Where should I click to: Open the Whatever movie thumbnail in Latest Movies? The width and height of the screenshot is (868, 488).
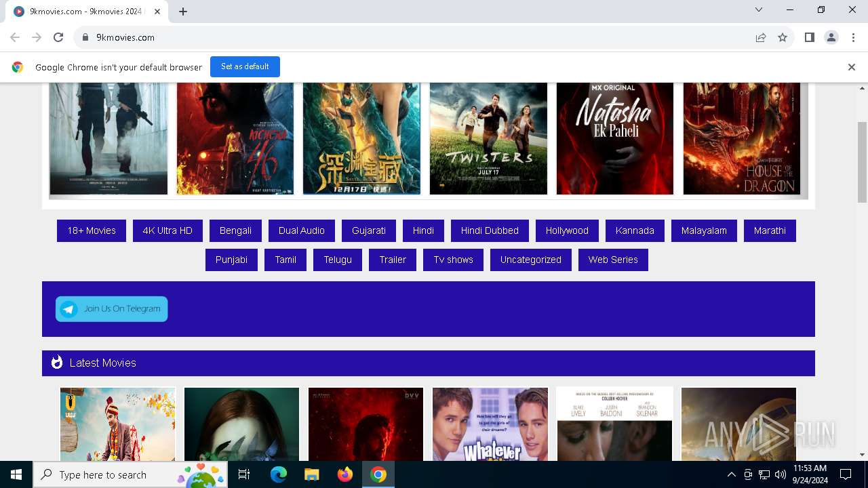tap(490, 424)
